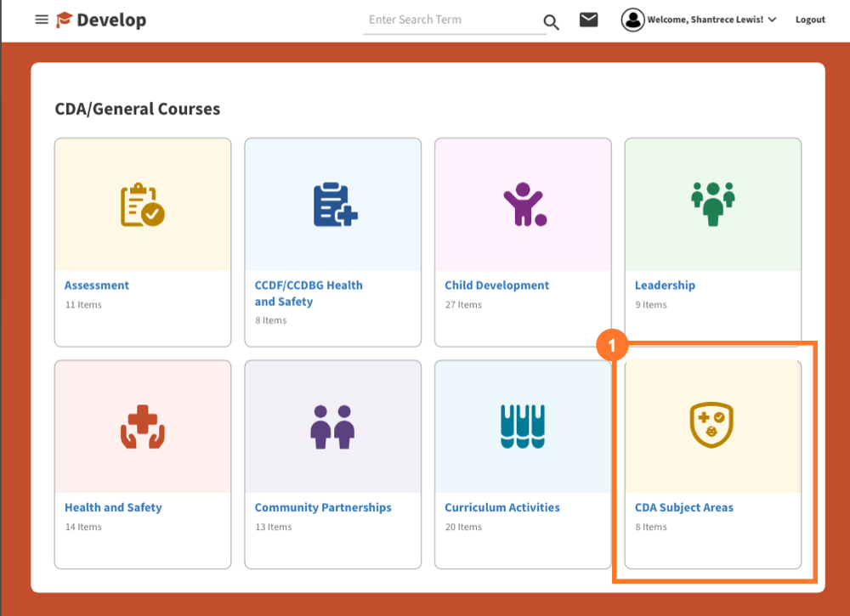Select the Assessment clipboard checkmark icon
This screenshot has height=616, width=850.
pos(142,203)
